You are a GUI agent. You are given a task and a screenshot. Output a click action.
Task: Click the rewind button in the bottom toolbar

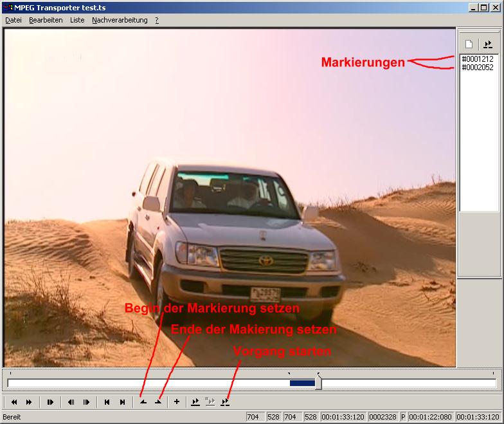[x=14, y=402]
